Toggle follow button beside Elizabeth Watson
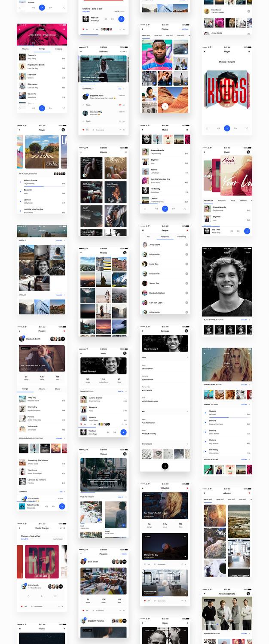The width and height of the screenshot is (269, 644). (186, 293)
